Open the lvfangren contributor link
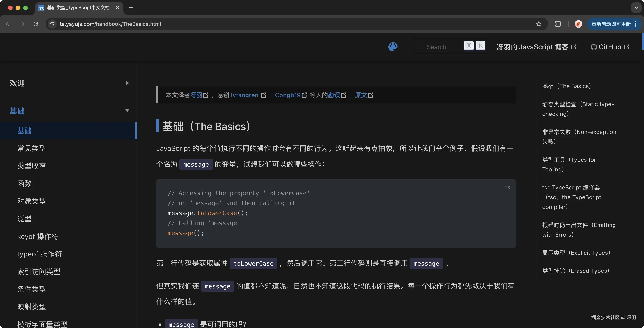Image resolution: width=644 pixels, height=328 pixels. tap(244, 95)
